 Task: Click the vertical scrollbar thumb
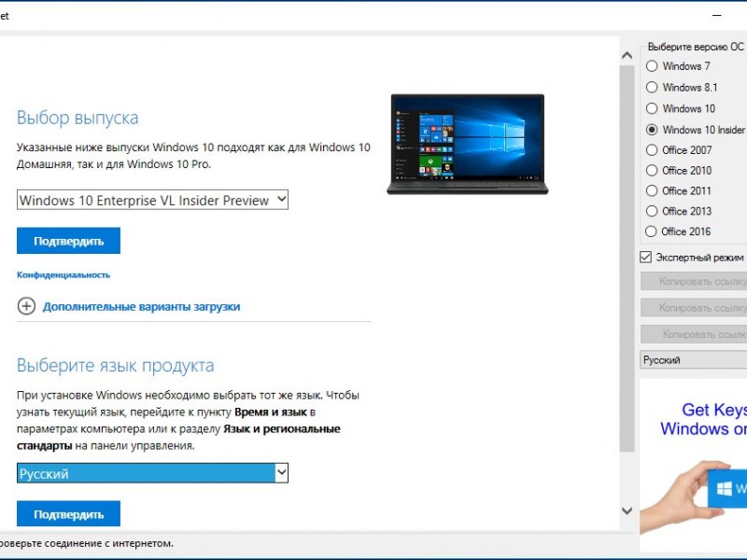tap(627, 259)
